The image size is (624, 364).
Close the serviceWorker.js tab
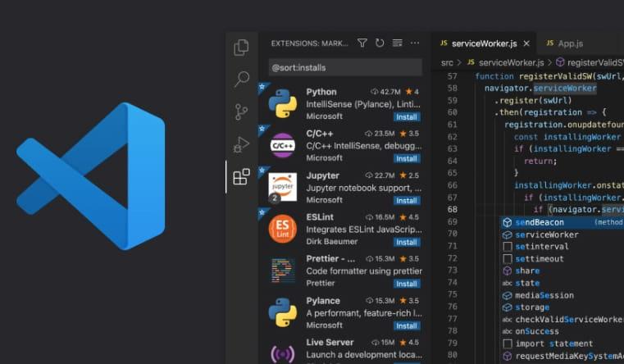click(526, 43)
